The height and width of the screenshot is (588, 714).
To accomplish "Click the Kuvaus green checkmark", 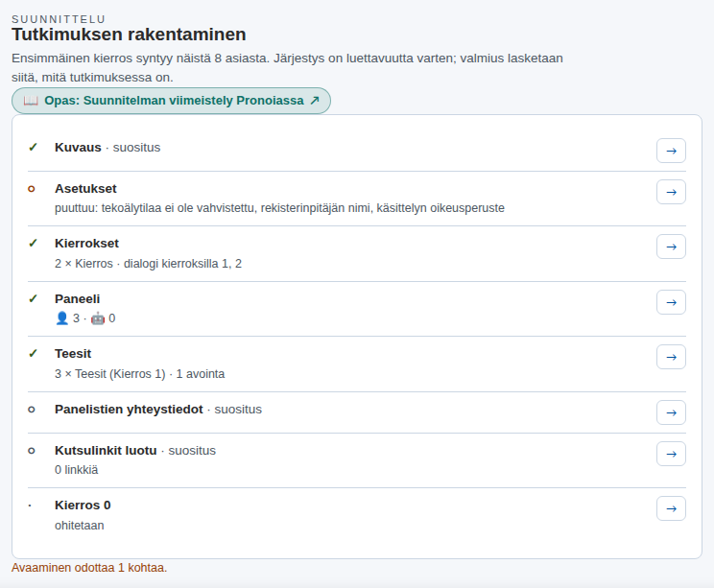I will pyautogui.click(x=33, y=147).
